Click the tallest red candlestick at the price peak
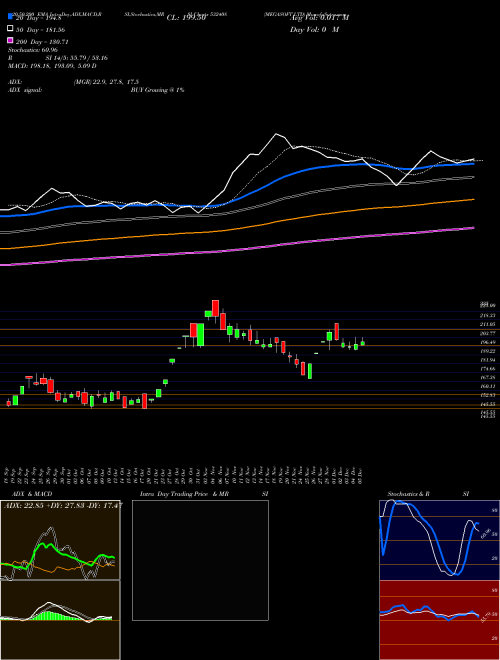 tap(215, 308)
